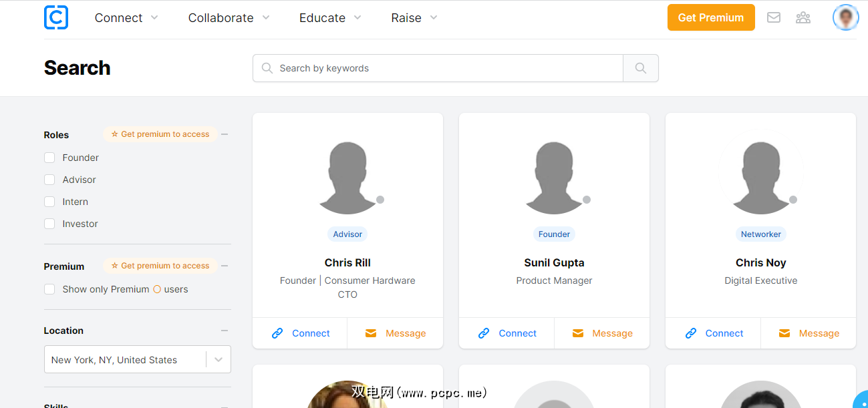Click Get premium to access next to Premium

160,266
